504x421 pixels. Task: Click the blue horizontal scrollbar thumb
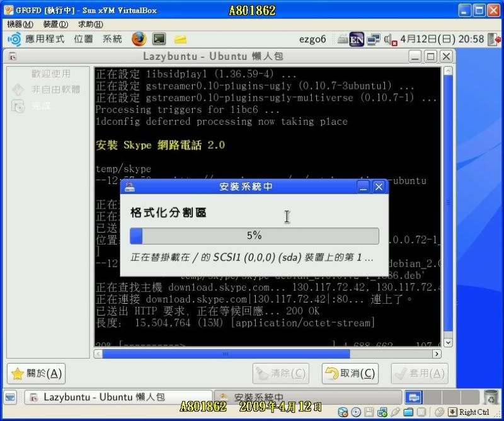[226, 354]
